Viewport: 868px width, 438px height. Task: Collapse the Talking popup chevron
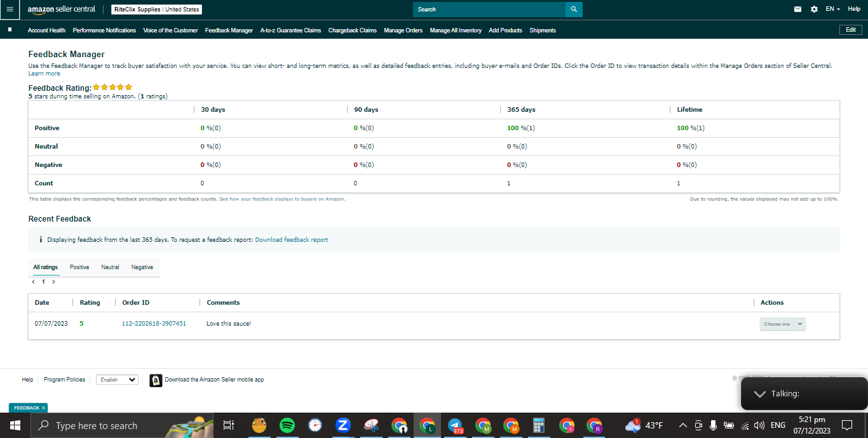[x=759, y=394]
